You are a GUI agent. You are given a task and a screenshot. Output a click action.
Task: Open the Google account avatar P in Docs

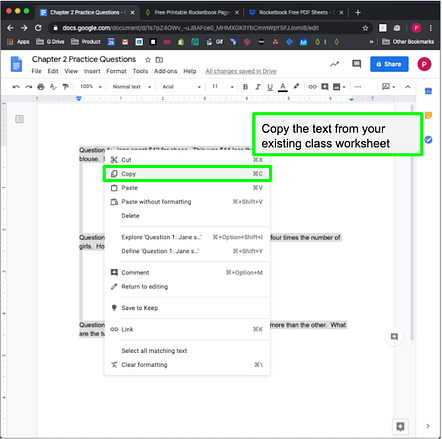424,64
